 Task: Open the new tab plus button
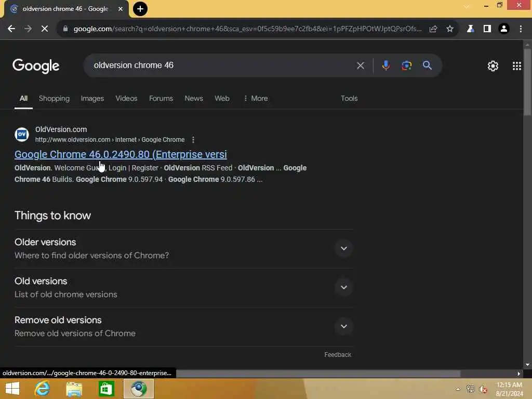pyautogui.click(x=140, y=9)
